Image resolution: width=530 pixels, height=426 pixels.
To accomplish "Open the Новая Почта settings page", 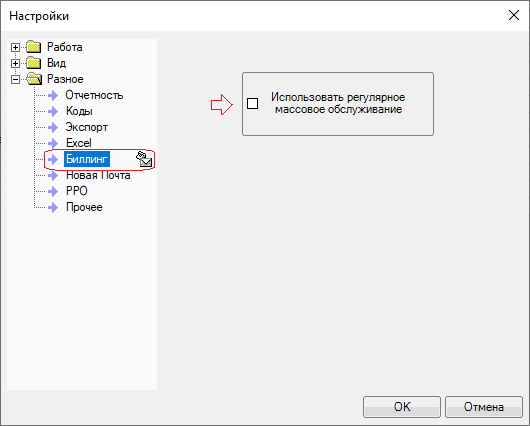I will (98, 175).
